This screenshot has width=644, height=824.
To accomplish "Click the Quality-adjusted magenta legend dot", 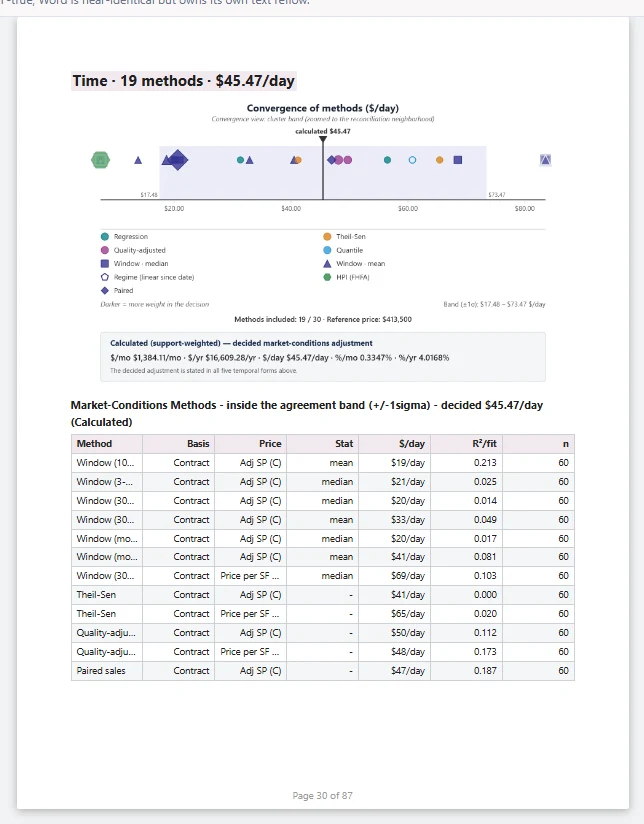I will pyautogui.click(x=105, y=250).
